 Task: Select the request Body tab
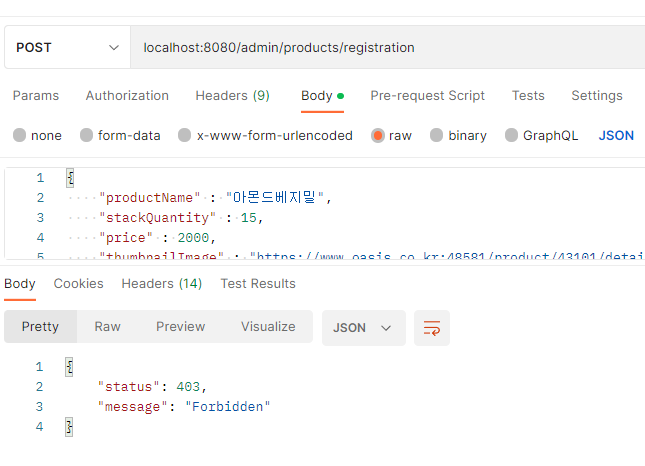[322, 95]
